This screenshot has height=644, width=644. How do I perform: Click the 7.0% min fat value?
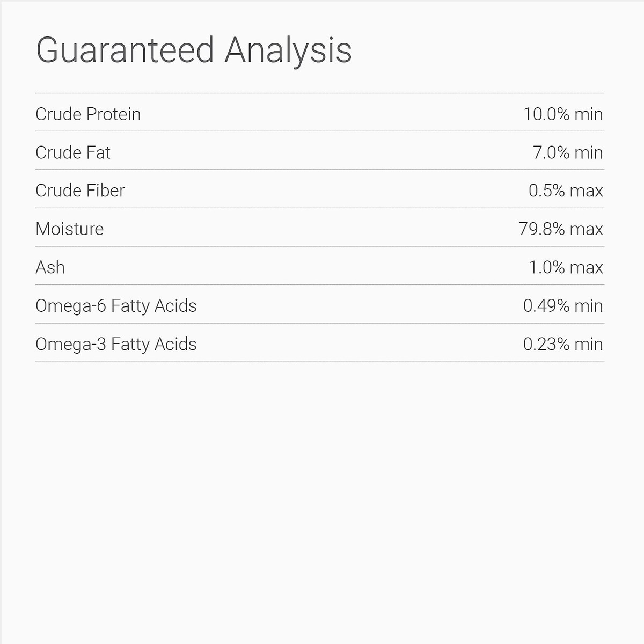point(568,152)
